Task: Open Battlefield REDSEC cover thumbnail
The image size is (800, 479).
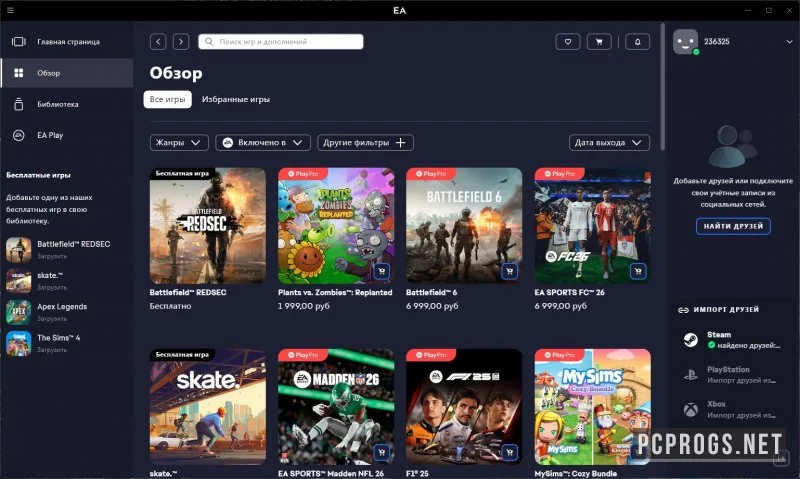Action: pos(208,225)
